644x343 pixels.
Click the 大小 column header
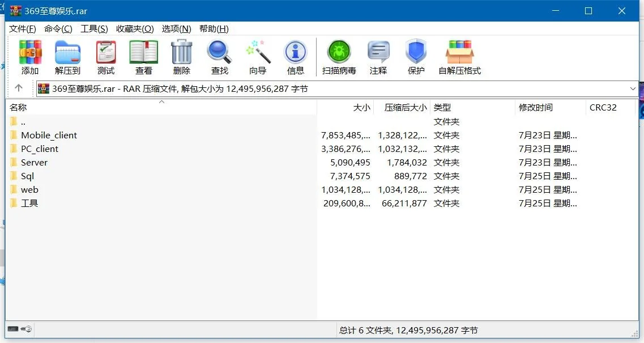[x=361, y=107]
